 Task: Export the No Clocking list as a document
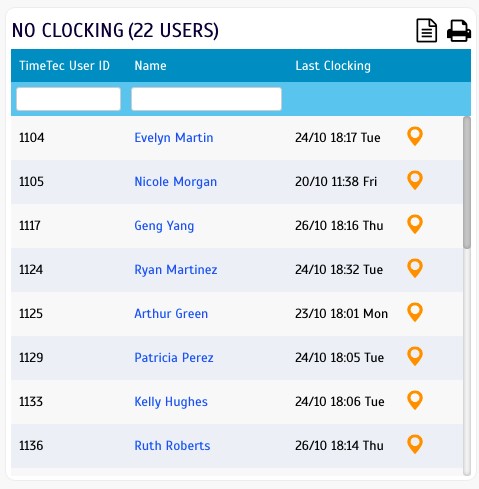click(x=427, y=31)
